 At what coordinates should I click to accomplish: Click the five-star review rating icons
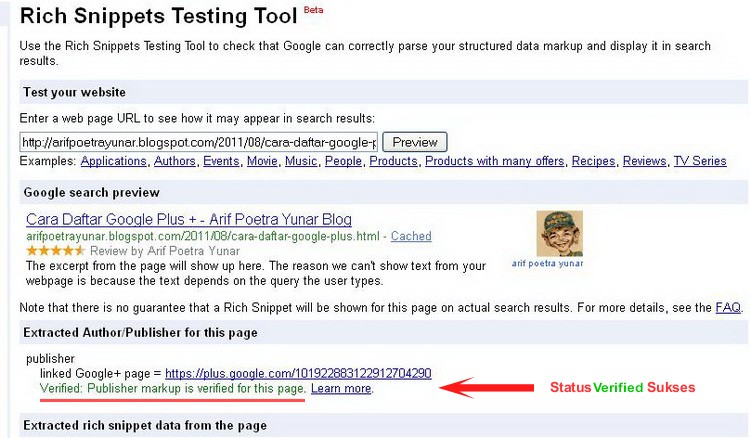pos(55,251)
